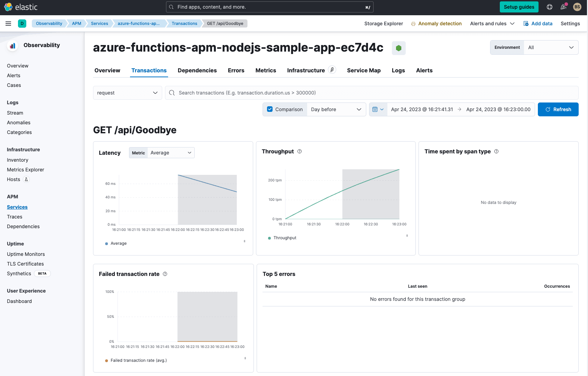Image resolution: width=588 pixels, height=376 pixels.
Task: Open the Latency Metric Average dropdown
Action: point(171,153)
